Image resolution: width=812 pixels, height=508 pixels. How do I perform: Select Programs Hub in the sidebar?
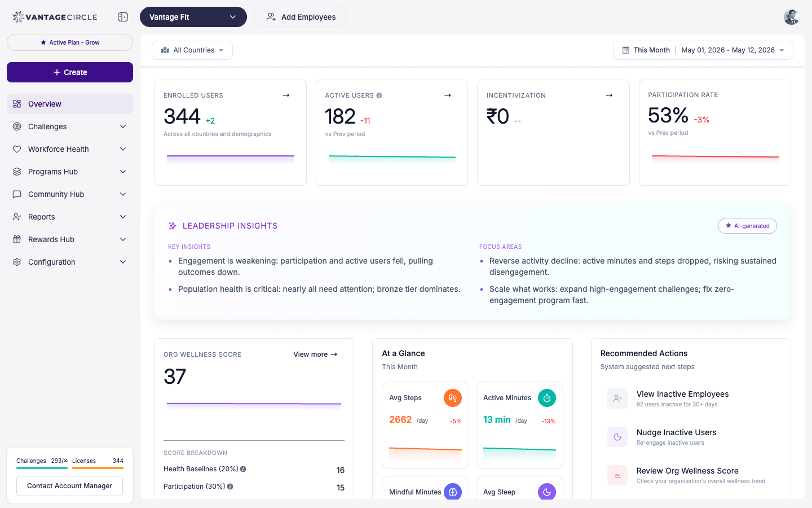click(x=70, y=172)
